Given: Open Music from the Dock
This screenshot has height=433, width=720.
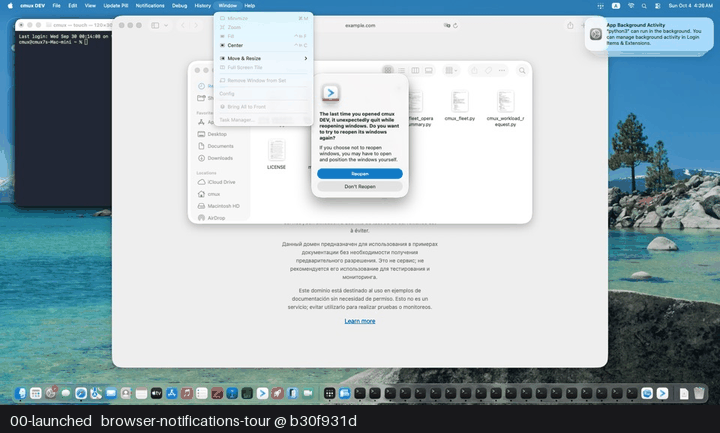Looking at the screenshot, I should coord(186,393).
